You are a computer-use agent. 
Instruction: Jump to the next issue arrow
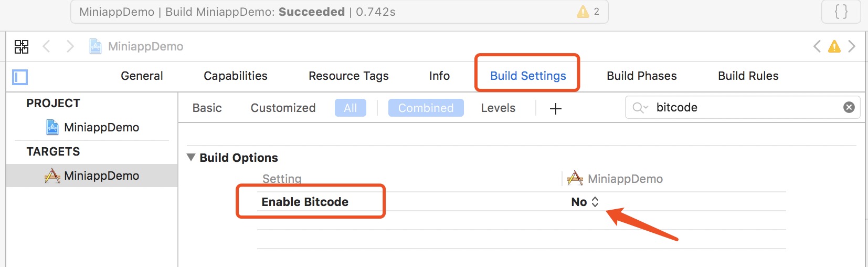852,47
